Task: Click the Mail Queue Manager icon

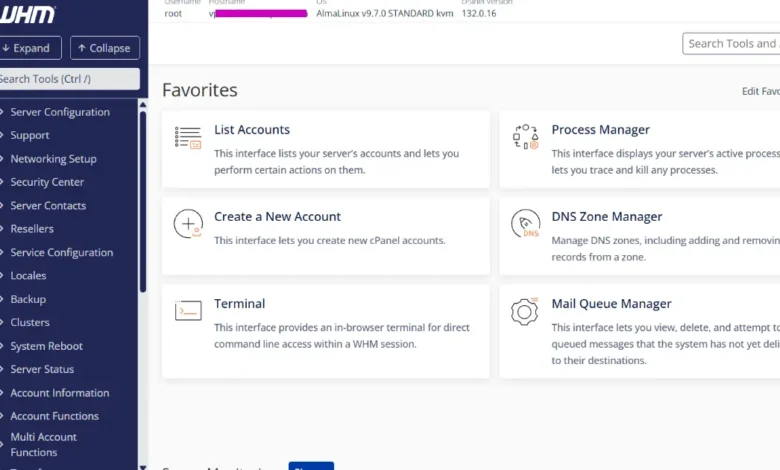Action: (x=525, y=311)
